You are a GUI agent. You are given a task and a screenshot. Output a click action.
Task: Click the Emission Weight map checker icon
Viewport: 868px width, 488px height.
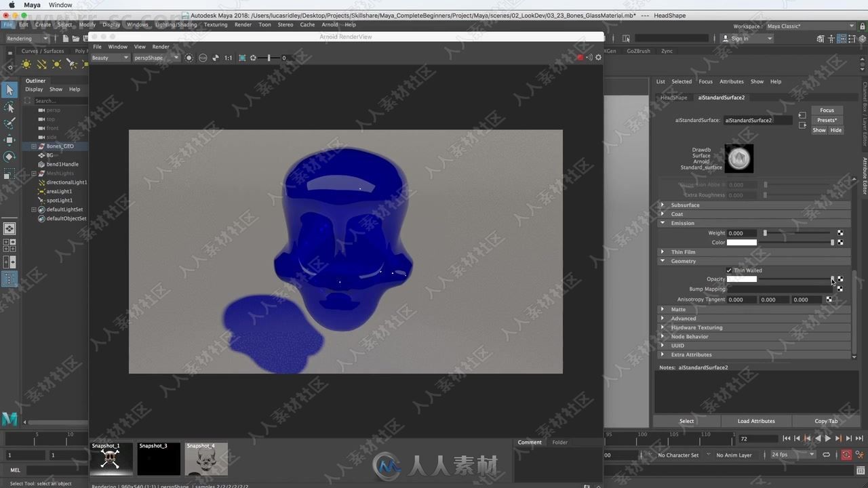(840, 233)
